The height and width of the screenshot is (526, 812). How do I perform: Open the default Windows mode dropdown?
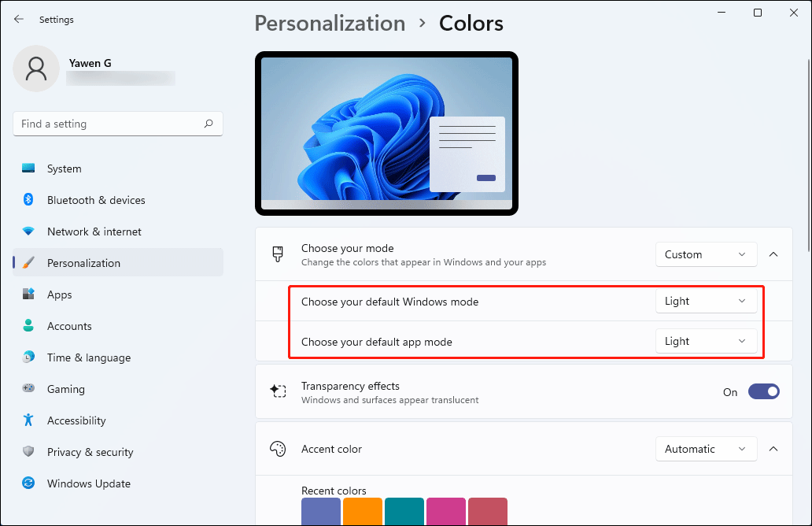click(x=706, y=301)
